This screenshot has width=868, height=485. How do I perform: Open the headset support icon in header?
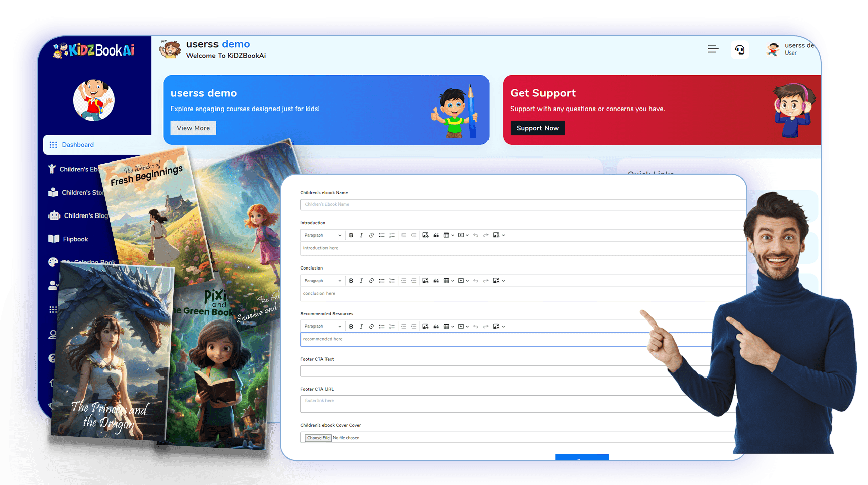coord(740,49)
